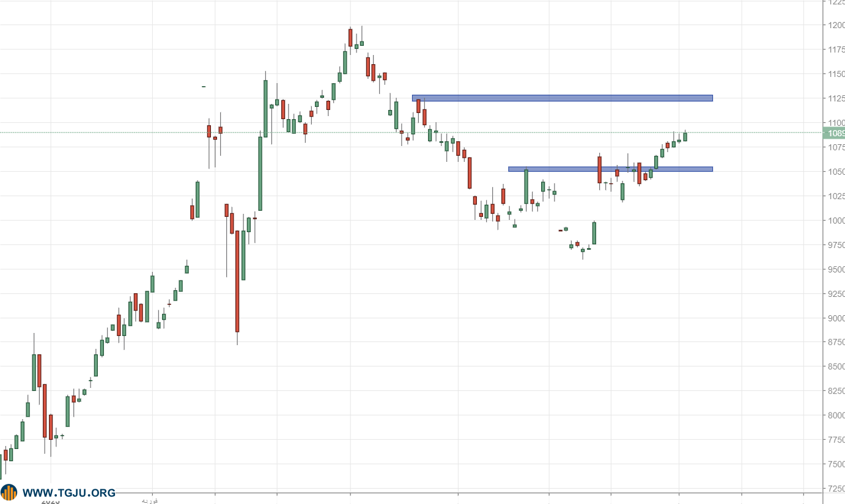Viewport: 845px width, 504px height.
Task: Select the upper blue resistance zone rectangle
Action: pos(562,98)
